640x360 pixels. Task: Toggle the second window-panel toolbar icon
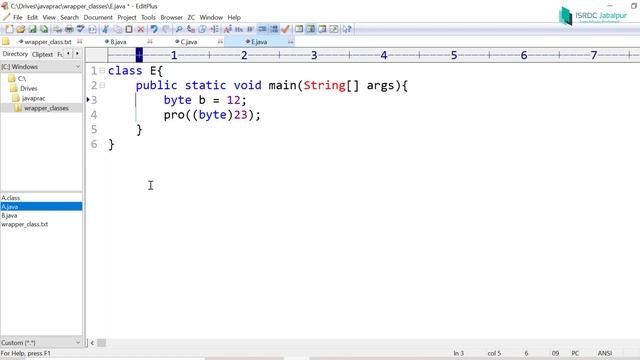(311, 29)
